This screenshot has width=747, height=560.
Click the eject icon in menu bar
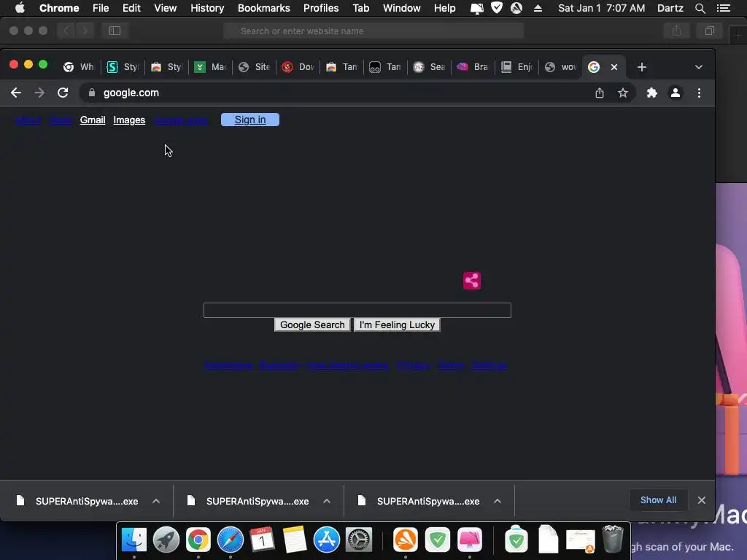coord(538,8)
